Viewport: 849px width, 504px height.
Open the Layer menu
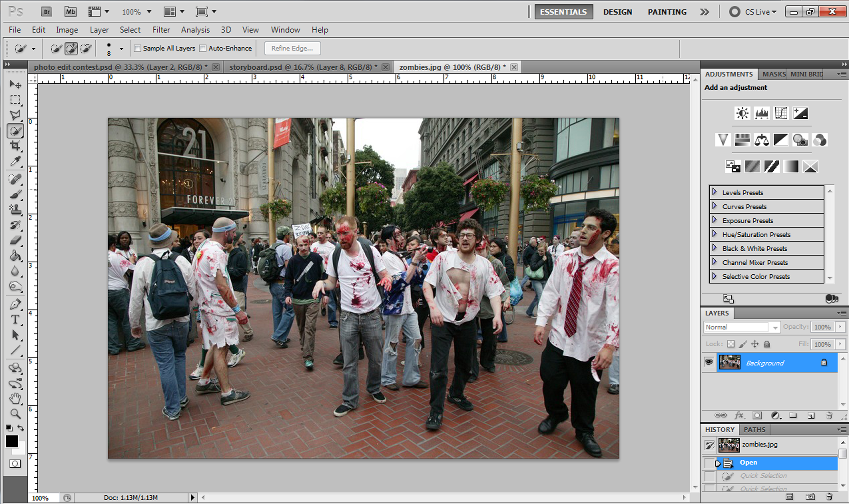tap(99, 30)
